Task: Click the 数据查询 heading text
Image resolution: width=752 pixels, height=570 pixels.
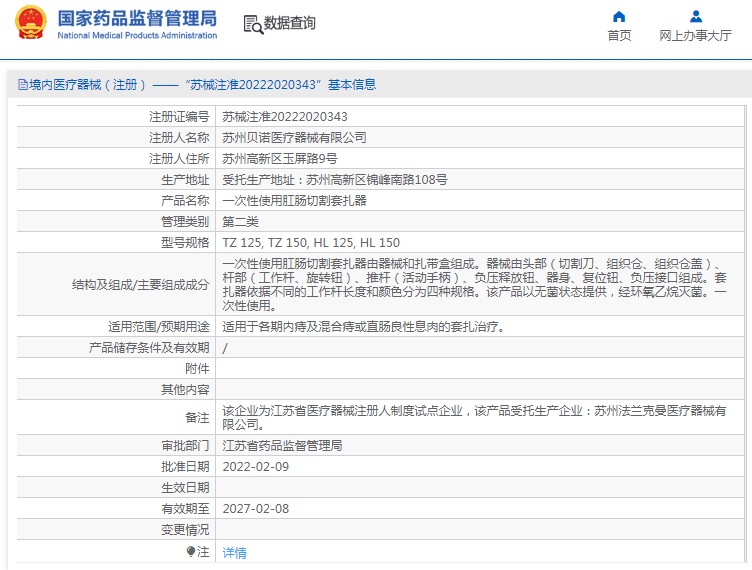Action: point(290,23)
